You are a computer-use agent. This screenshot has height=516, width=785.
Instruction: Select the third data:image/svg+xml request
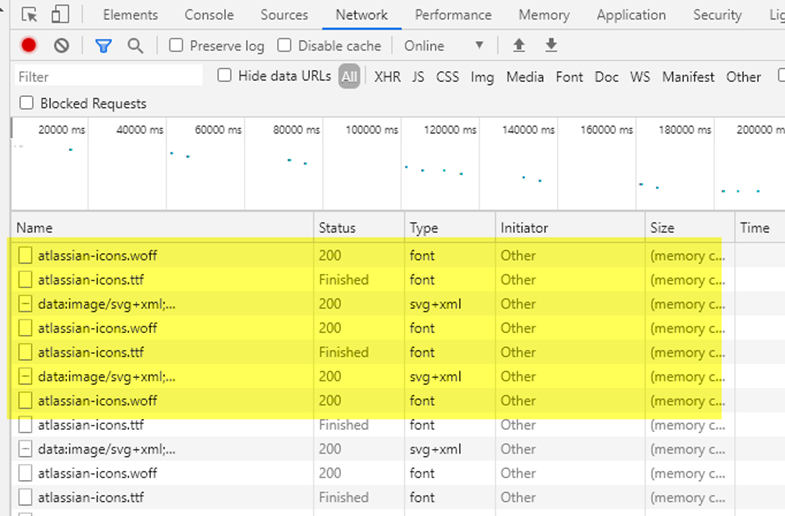398,449
